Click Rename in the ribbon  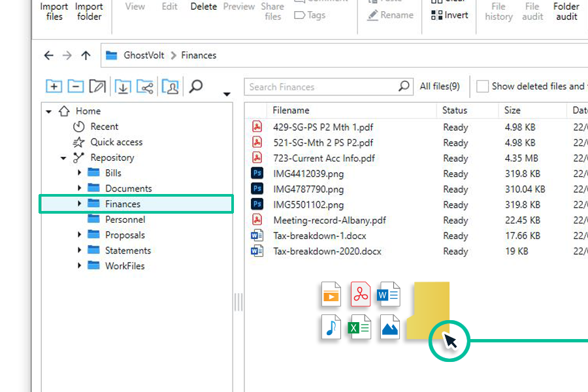391,15
